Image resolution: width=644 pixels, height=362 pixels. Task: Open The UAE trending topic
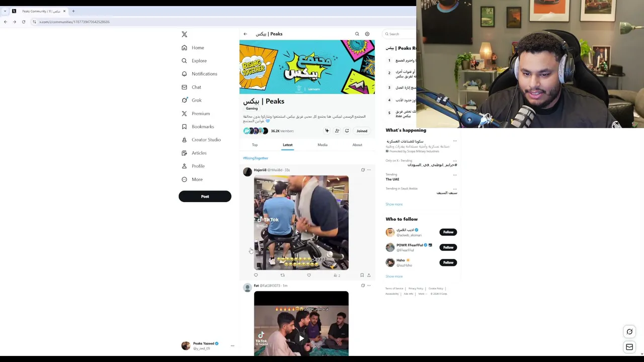point(392,179)
